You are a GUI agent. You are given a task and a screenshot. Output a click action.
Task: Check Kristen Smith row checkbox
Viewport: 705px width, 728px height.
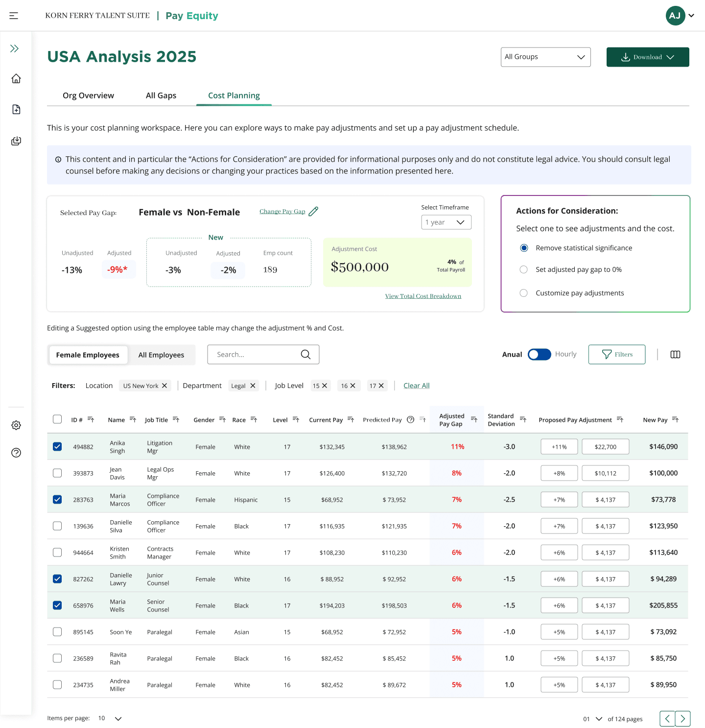click(x=57, y=553)
